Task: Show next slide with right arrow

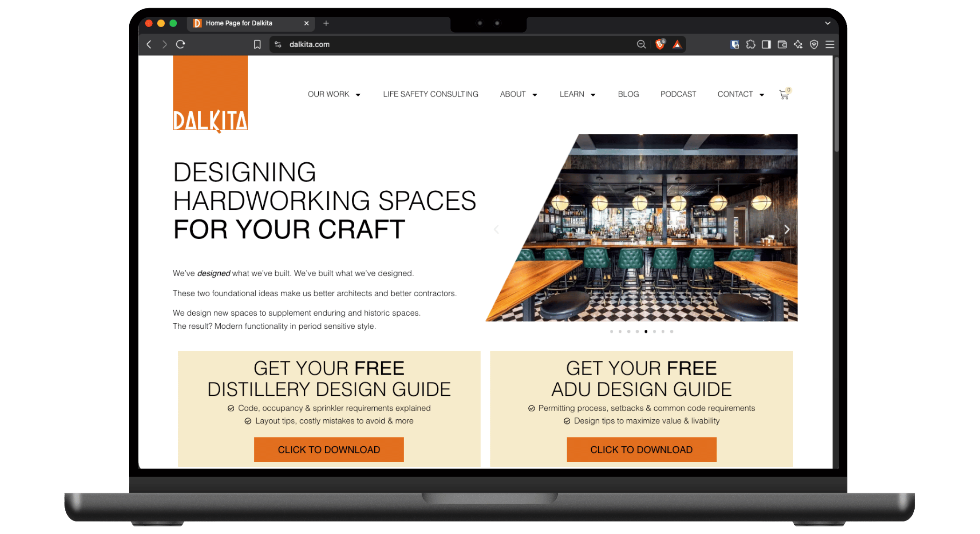Action: click(x=787, y=229)
